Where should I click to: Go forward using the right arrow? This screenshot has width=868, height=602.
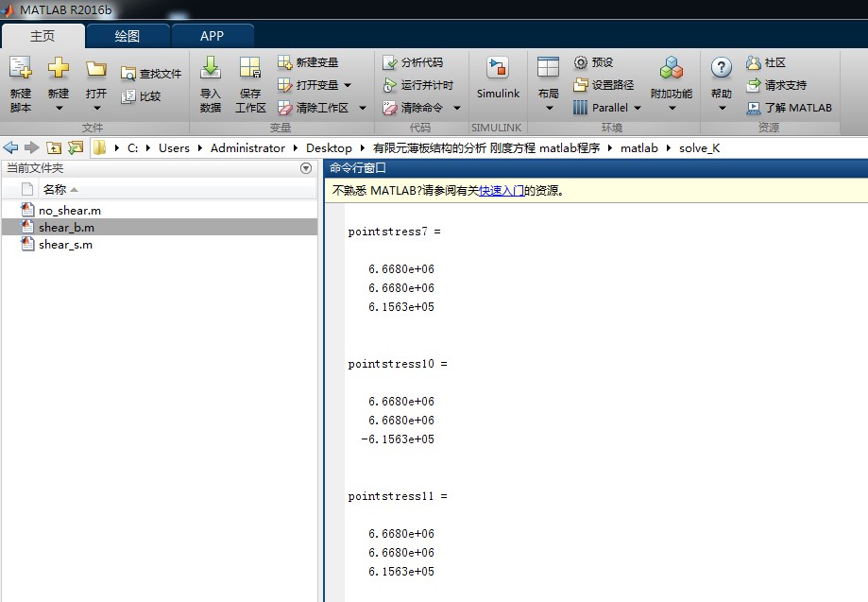point(31,147)
